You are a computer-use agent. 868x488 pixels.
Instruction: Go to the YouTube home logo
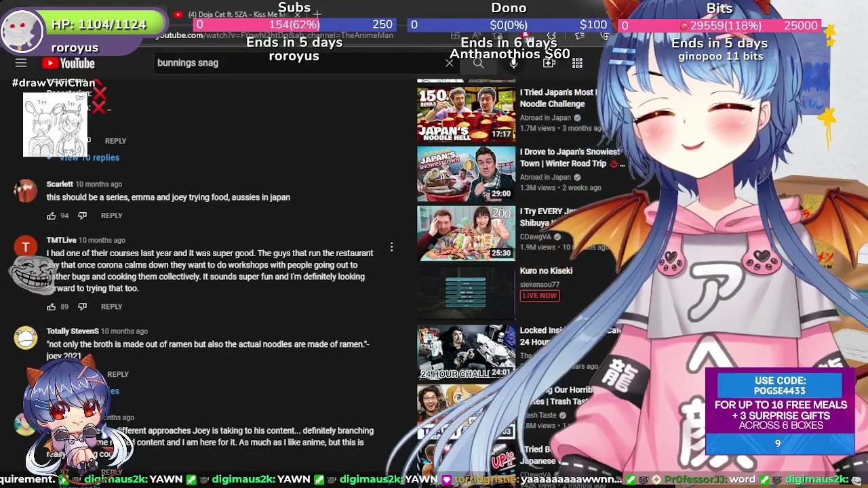pos(68,63)
